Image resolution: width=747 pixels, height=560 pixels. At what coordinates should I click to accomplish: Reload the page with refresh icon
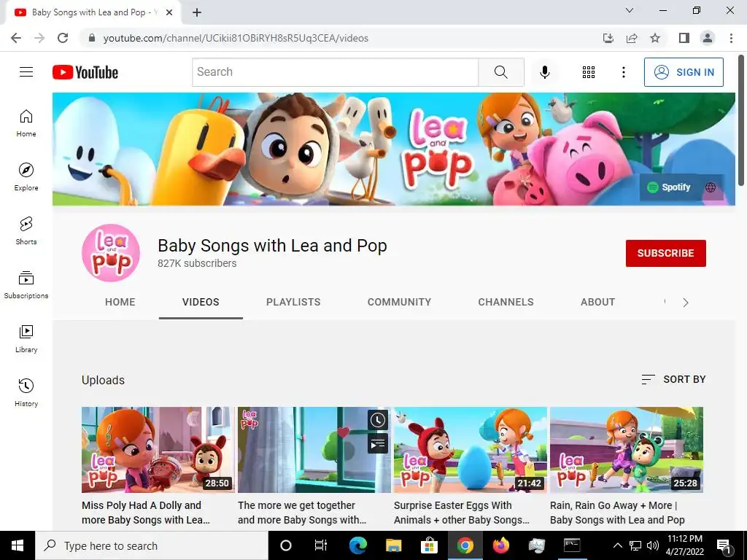[63, 38]
